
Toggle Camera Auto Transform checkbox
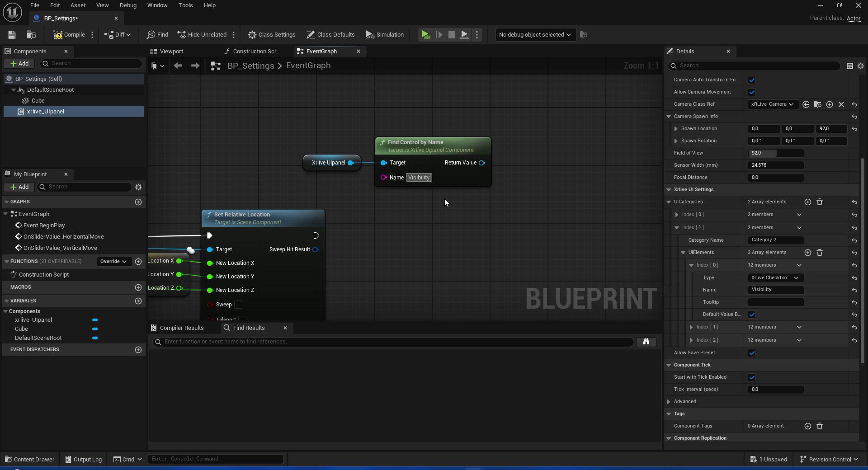point(752,80)
